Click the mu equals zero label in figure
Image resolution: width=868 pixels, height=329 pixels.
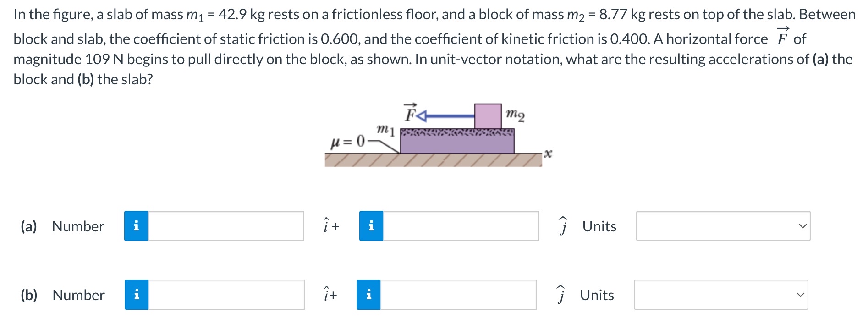[x=347, y=142]
